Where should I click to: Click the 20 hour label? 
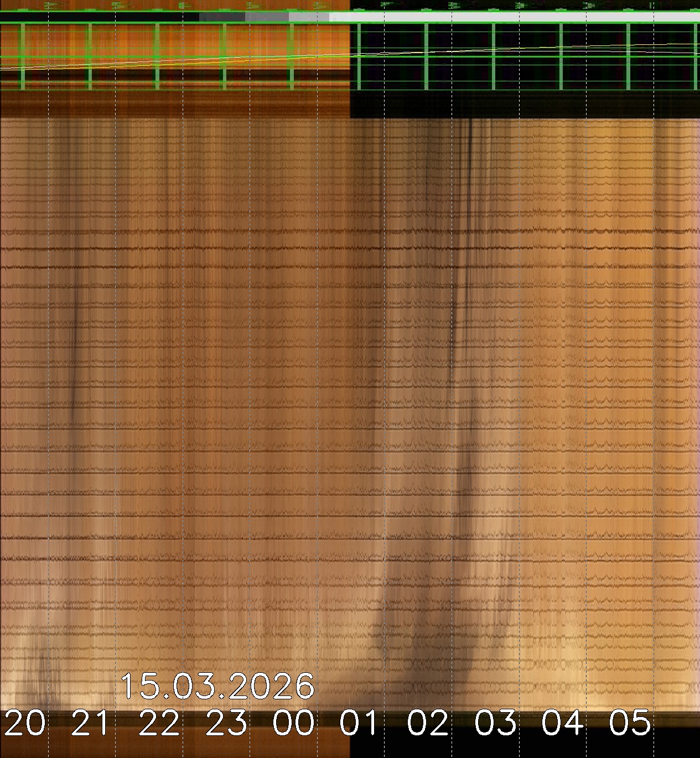pos(25,723)
